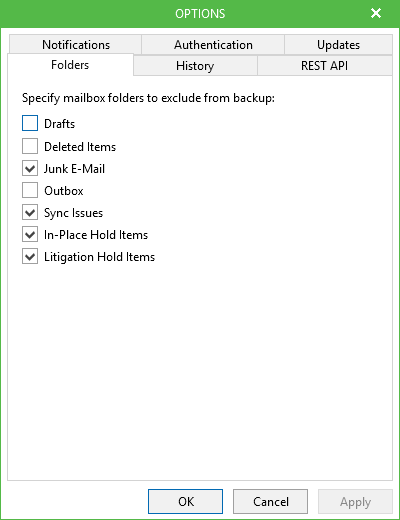Viewport: 400px width, 520px height.
Task: Switch to the Notifications tab
Action: pos(76,45)
